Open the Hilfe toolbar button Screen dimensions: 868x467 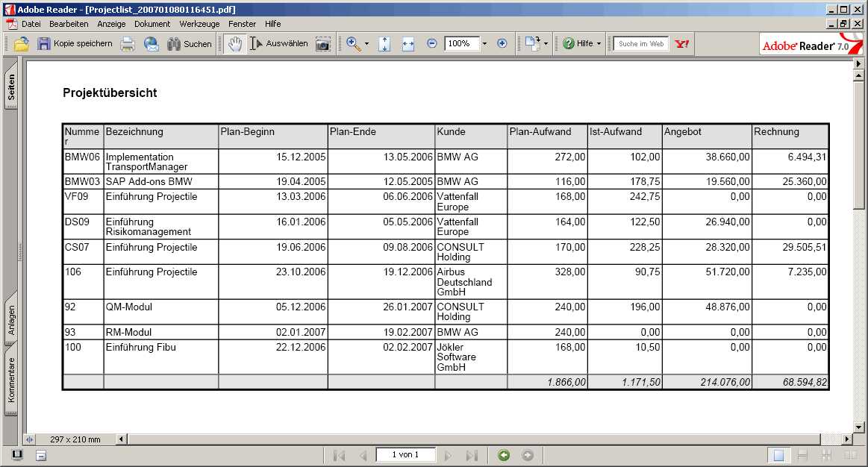pos(578,44)
